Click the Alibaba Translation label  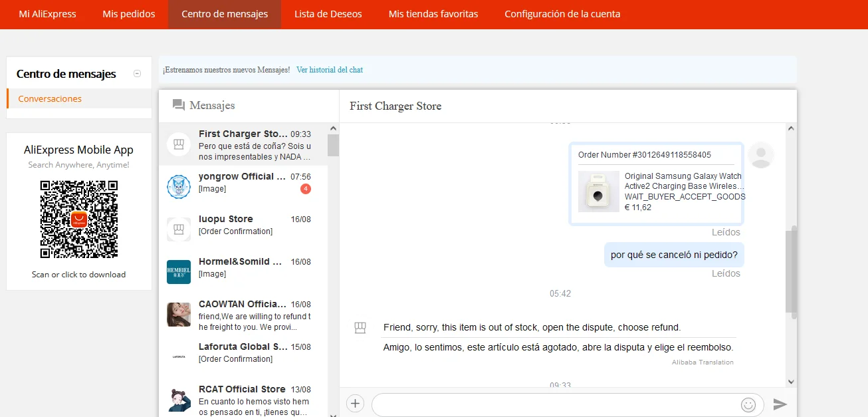coord(703,362)
